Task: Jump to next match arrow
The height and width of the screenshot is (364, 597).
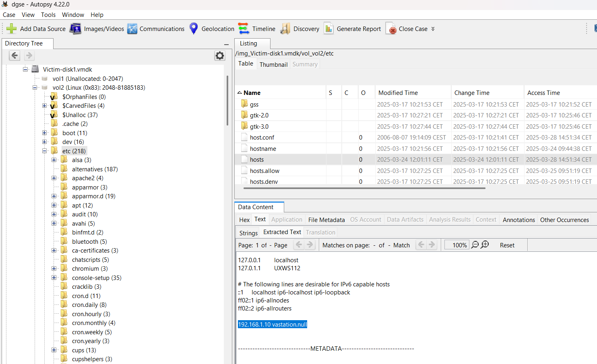Action: tap(432, 245)
